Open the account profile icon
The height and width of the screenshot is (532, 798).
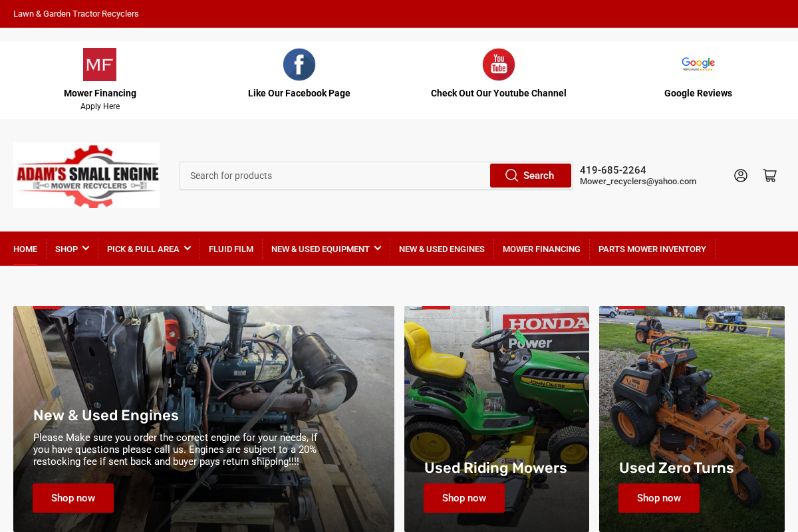(740, 175)
